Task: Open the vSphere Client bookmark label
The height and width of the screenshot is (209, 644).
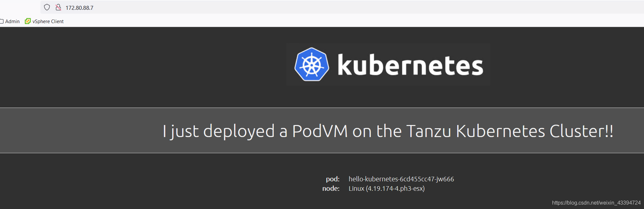Action: pos(48,21)
